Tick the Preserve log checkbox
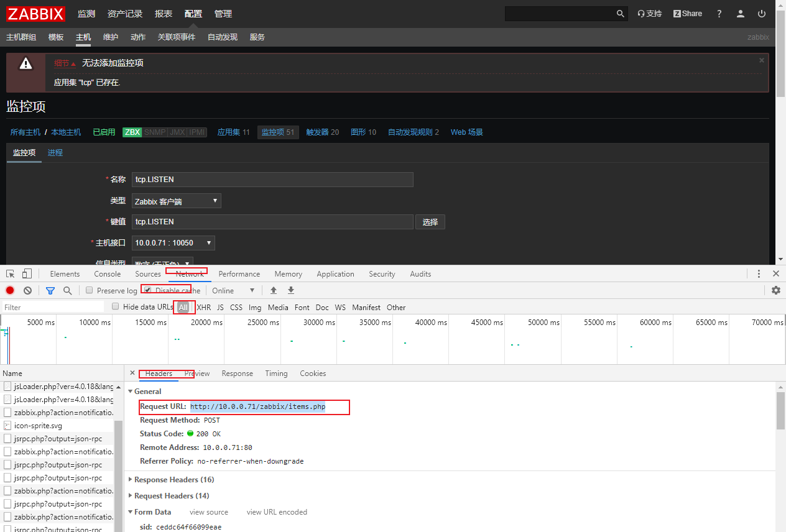 (90, 290)
